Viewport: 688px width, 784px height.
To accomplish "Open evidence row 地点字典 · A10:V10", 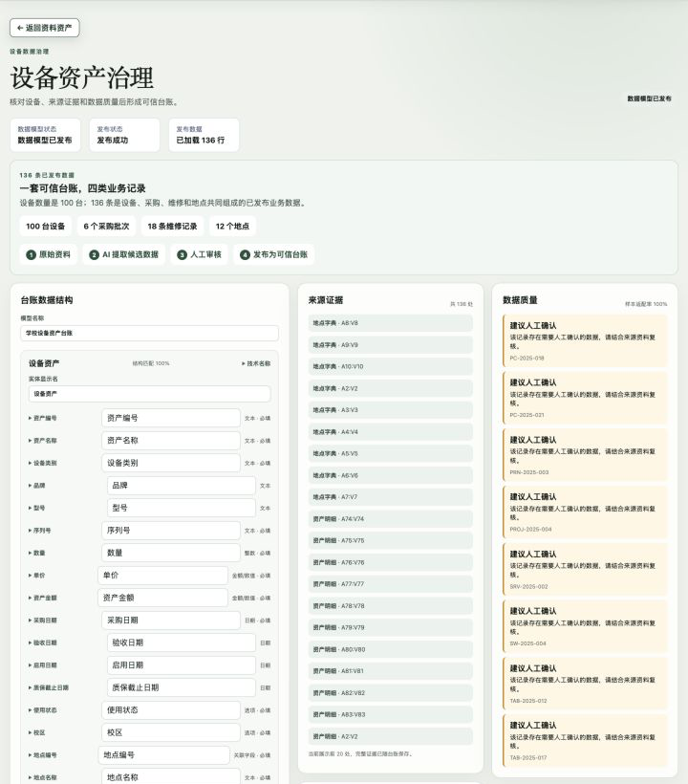I will pos(390,366).
